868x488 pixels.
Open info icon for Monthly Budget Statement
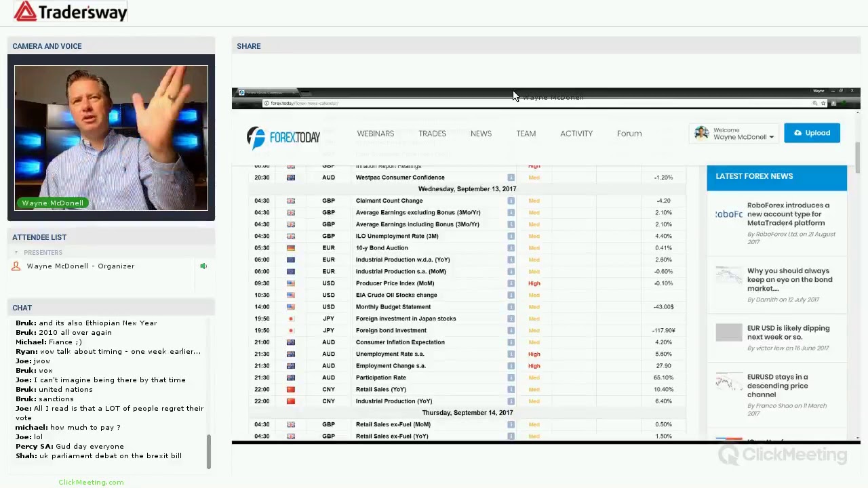coord(511,307)
